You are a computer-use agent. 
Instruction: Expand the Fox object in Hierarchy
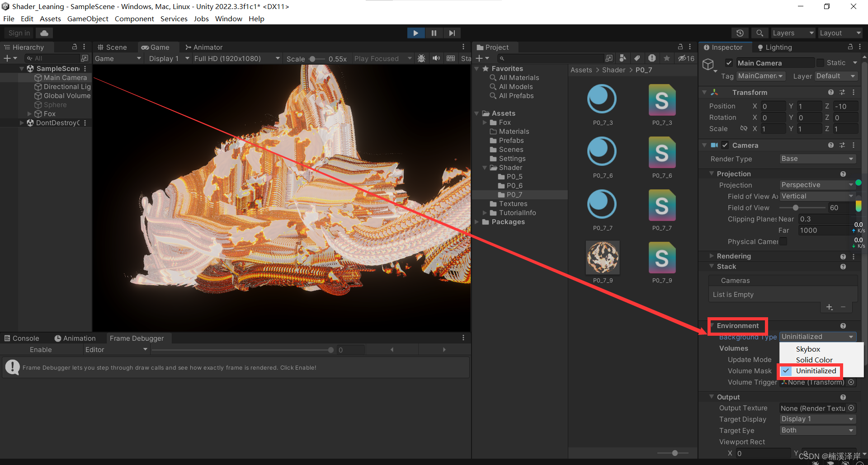pyautogui.click(x=29, y=114)
